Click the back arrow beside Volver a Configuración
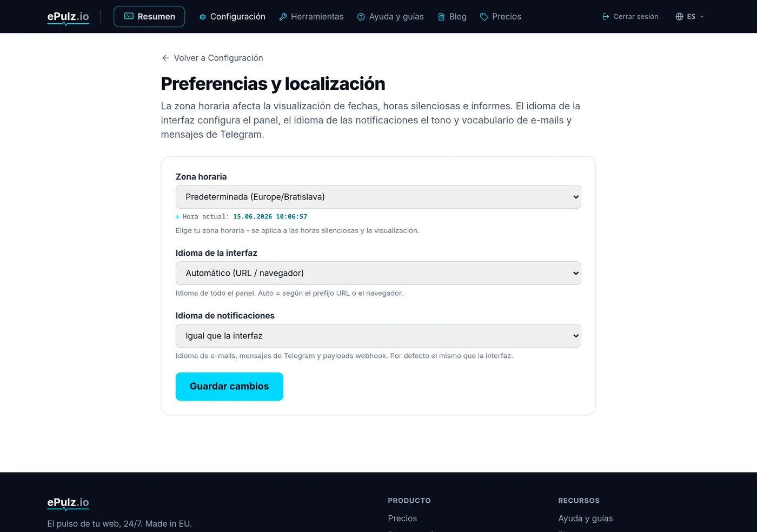Viewport: 757px width, 532px height. (x=165, y=58)
